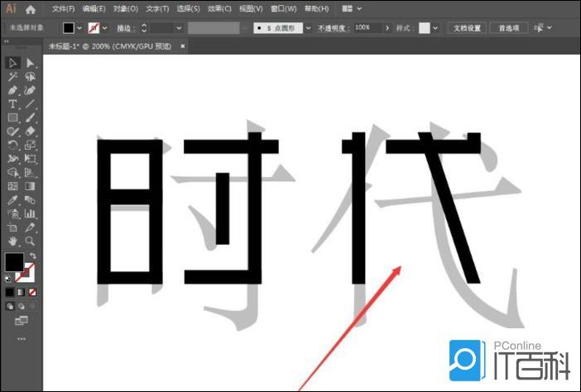Select the Perspective Grid tool
This screenshot has width=581, height=392.
pyautogui.click(x=30, y=173)
